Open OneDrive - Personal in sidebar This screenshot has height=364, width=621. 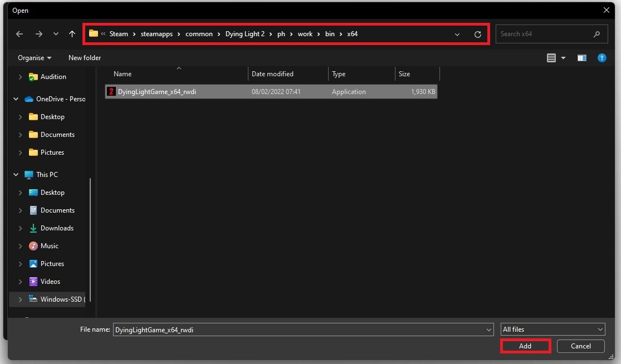pyautogui.click(x=61, y=99)
